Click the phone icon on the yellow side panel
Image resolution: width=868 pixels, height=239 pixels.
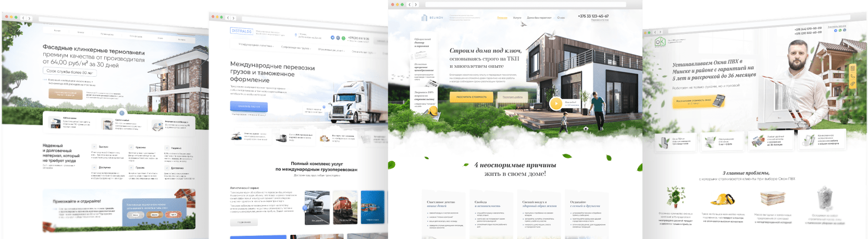tap(852, 76)
